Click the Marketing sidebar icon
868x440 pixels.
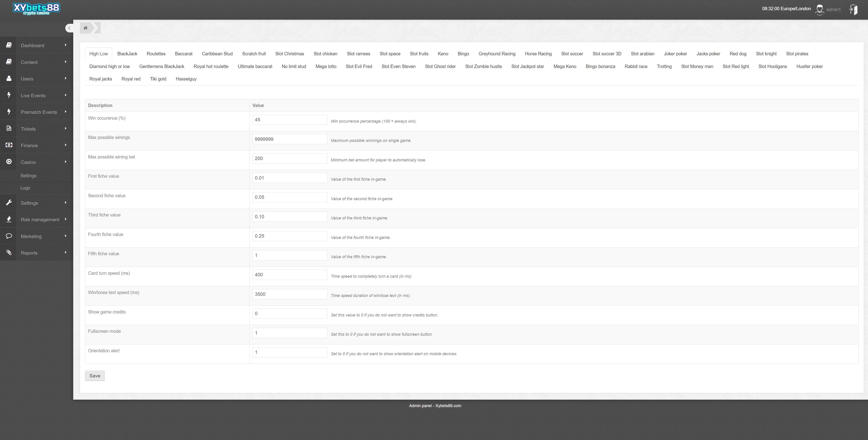tap(8, 236)
